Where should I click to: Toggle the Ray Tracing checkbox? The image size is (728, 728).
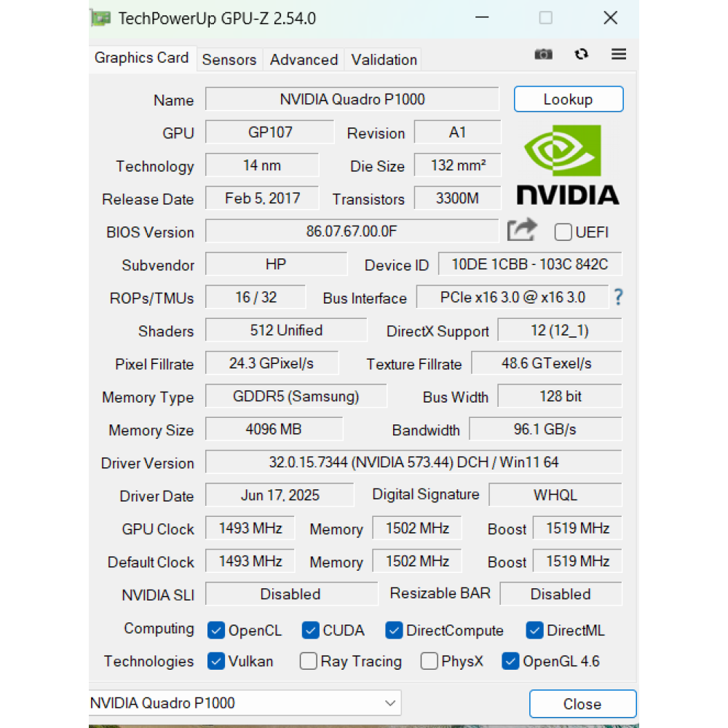[309, 661]
